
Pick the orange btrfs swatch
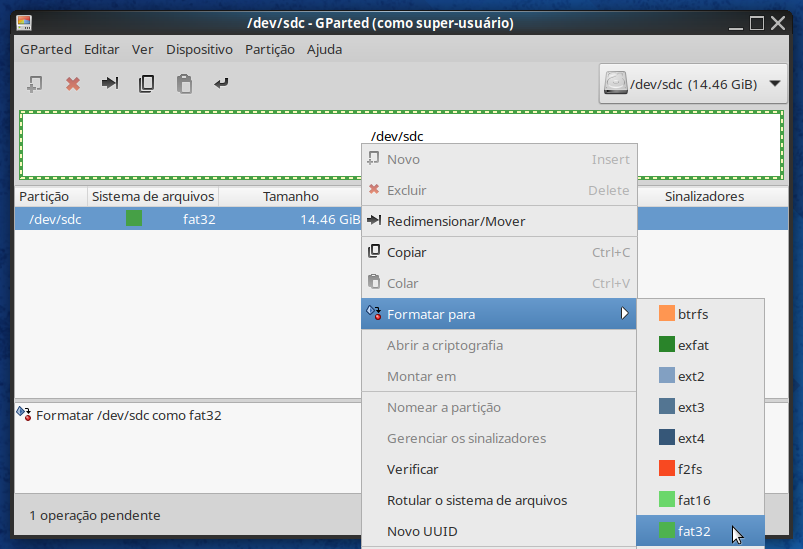667,313
